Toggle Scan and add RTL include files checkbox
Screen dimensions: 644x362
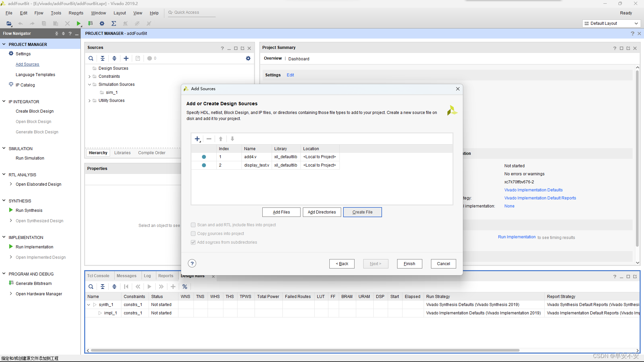[193, 225]
